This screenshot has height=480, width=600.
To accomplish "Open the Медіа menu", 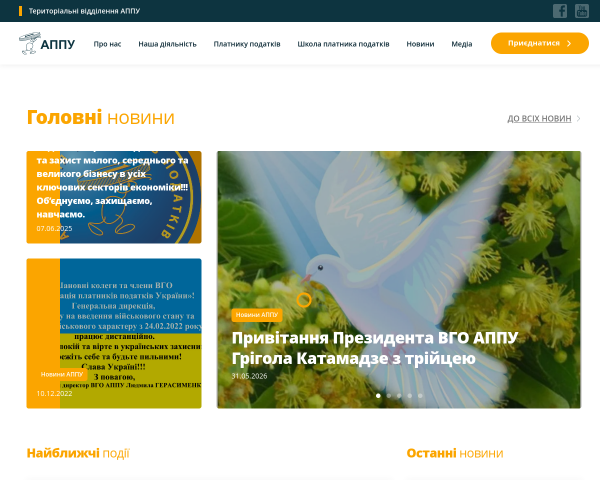I will coord(461,44).
